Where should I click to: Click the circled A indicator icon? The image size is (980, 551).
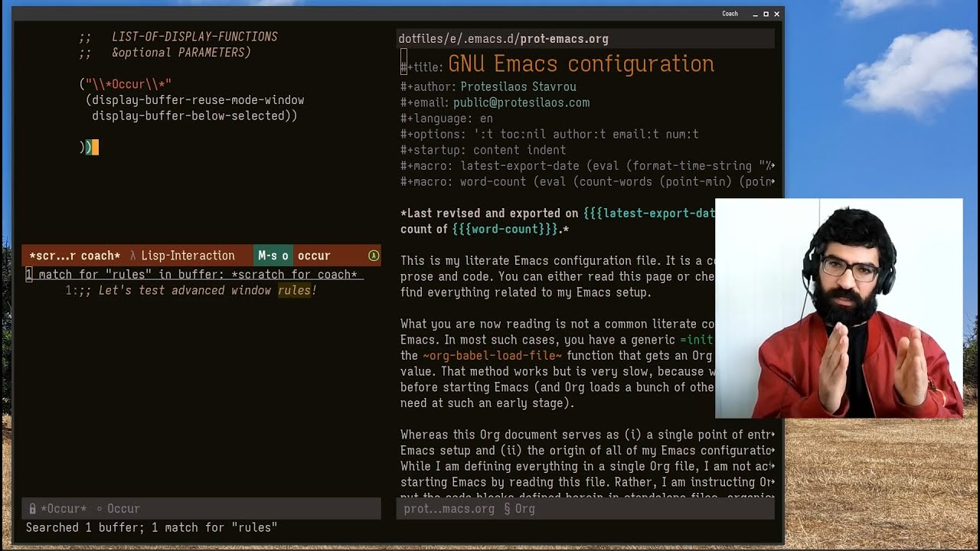(374, 256)
